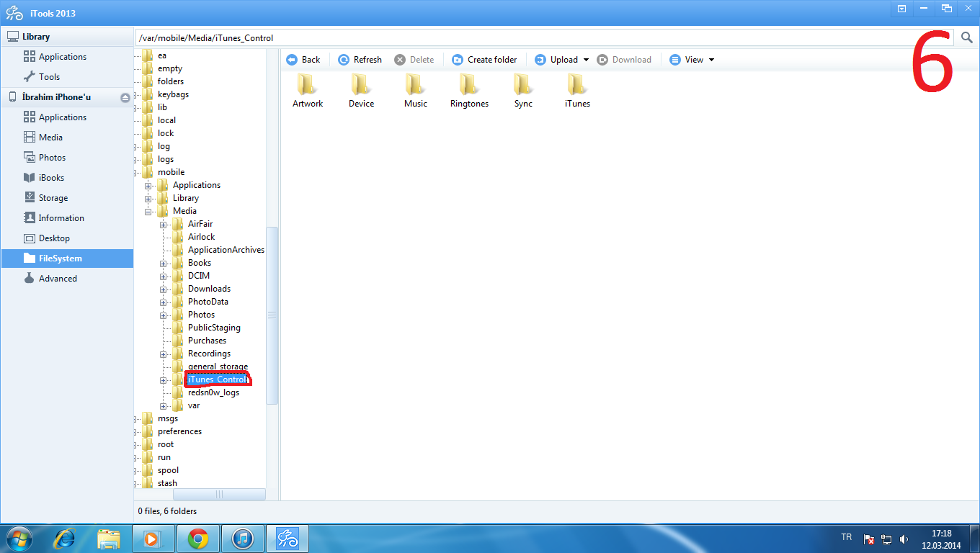
Task: Select Purchases folder in tree
Action: 207,341
